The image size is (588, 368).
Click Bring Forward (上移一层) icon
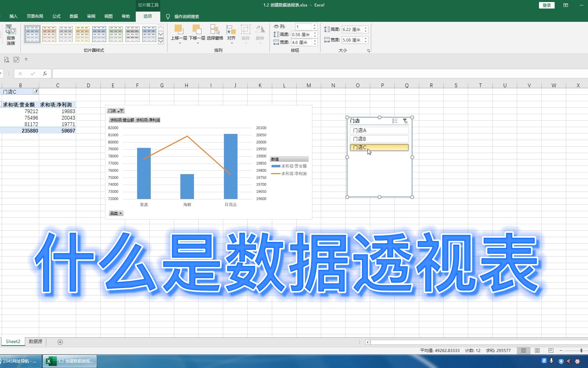click(x=179, y=30)
